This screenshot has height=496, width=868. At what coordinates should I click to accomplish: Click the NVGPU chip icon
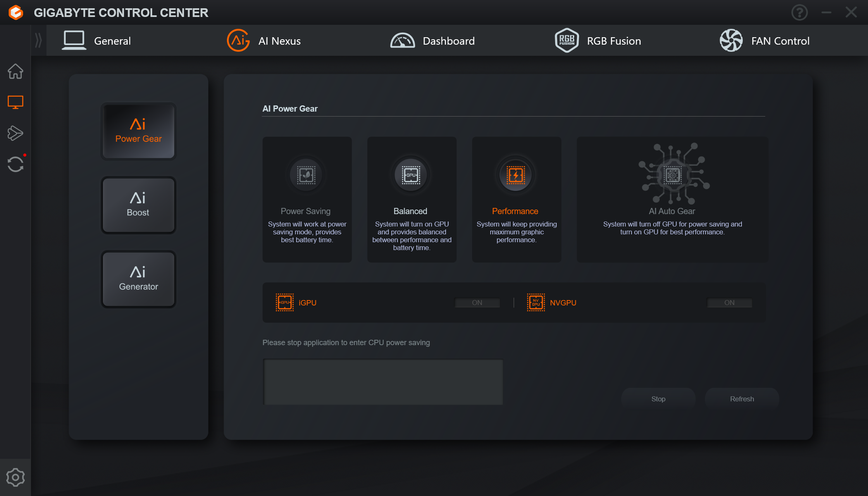point(536,303)
